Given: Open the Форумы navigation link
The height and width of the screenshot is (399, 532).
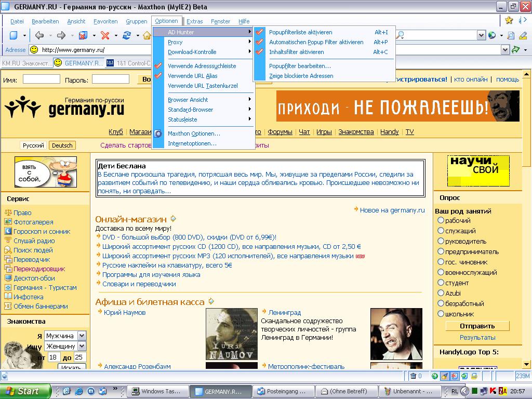Looking at the screenshot, I should click(x=280, y=131).
